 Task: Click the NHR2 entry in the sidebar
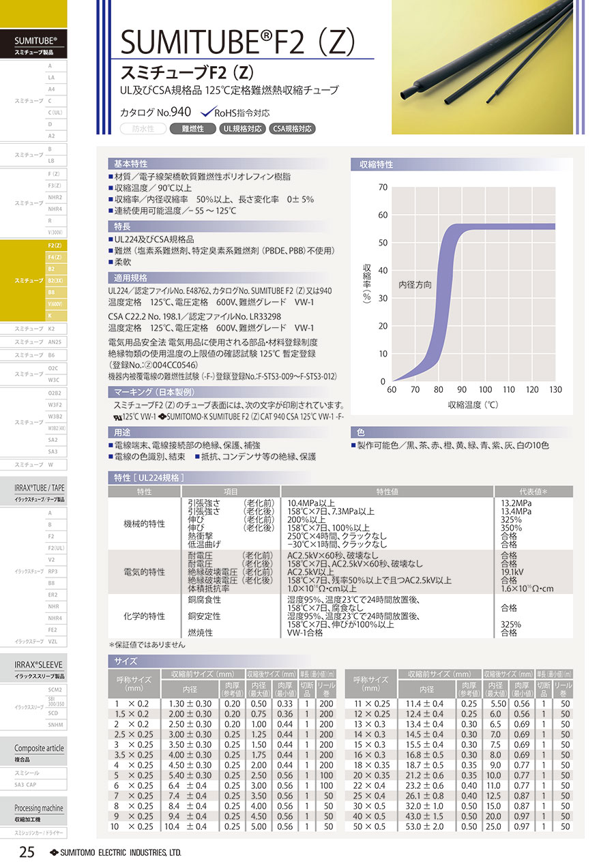pos(55,197)
